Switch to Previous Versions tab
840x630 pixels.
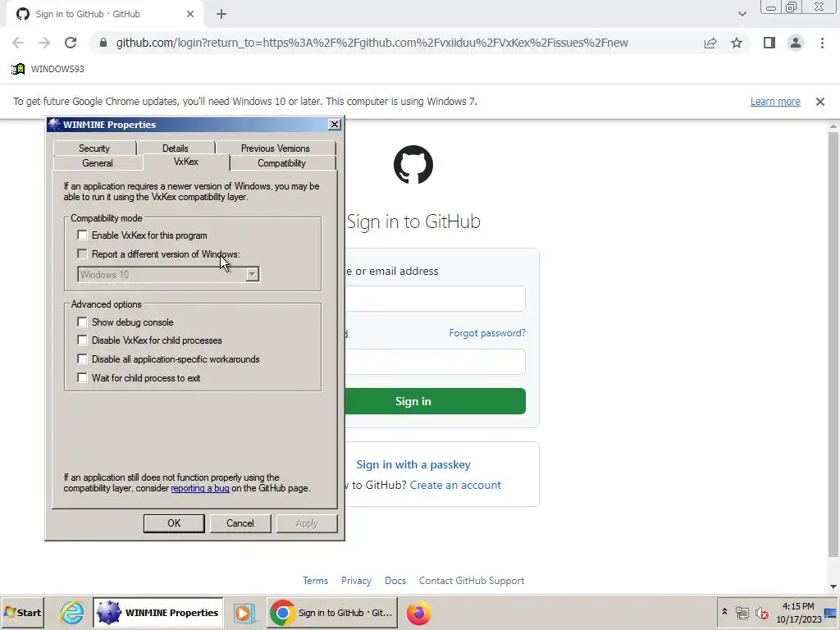click(x=276, y=148)
